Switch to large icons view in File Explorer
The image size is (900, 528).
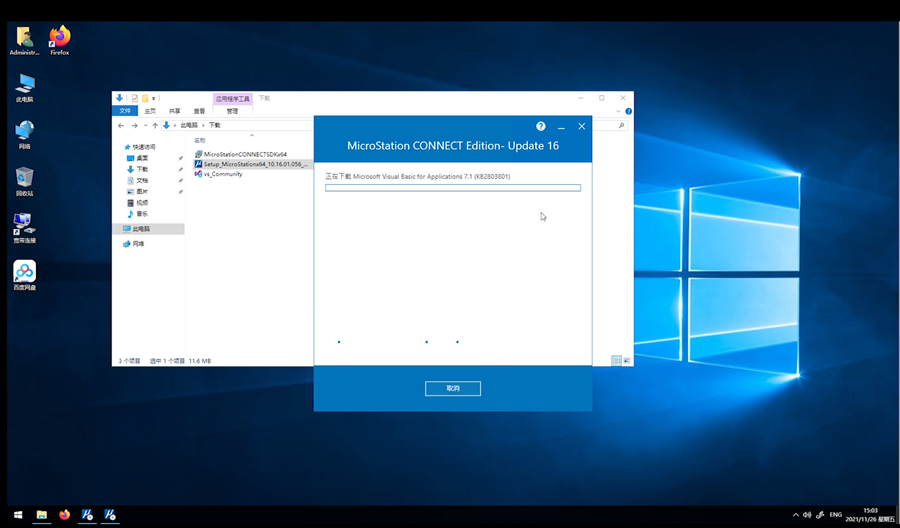point(626,360)
